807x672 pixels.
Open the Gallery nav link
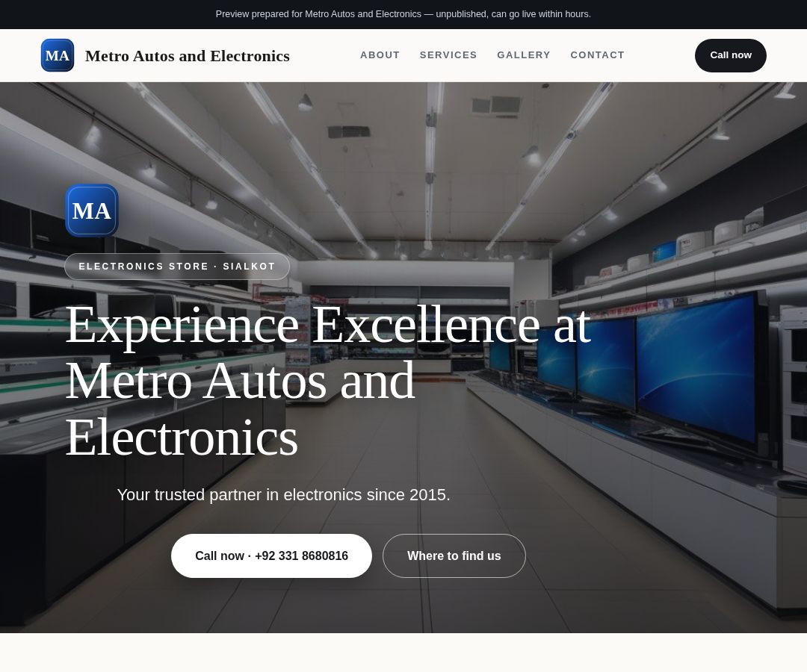(x=523, y=55)
